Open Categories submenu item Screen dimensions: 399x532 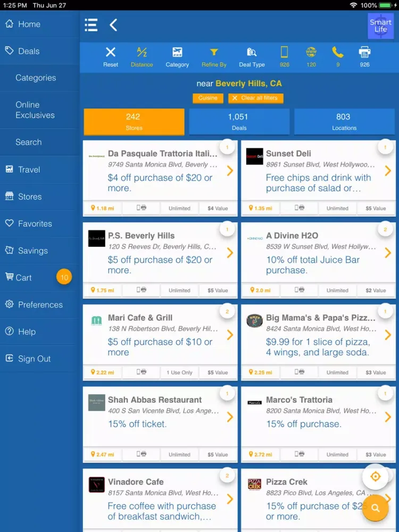coord(40,78)
